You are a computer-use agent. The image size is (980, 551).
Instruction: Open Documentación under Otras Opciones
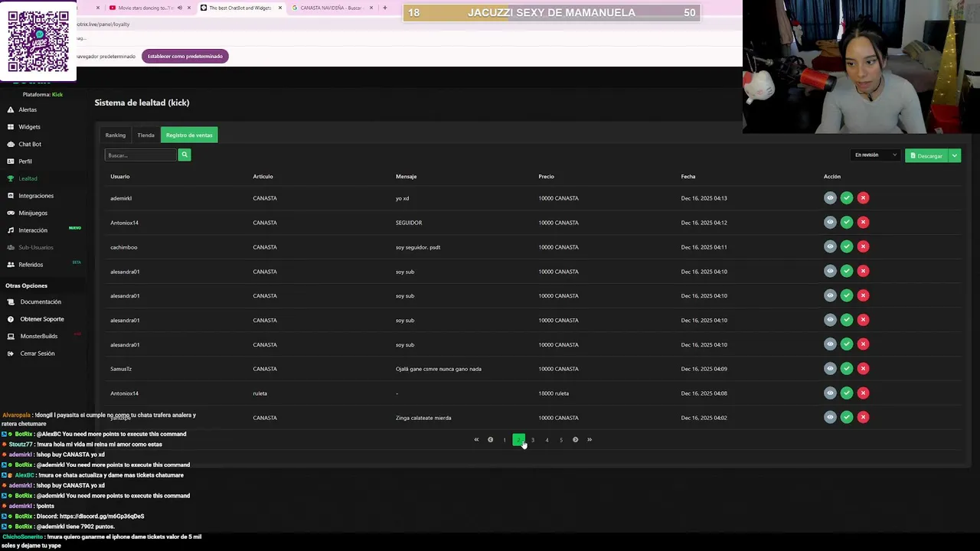tap(41, 302)
